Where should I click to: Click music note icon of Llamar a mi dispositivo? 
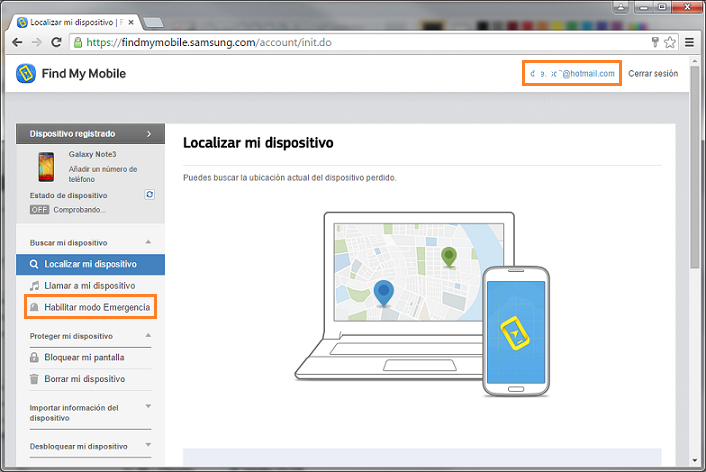coord(34,286)
